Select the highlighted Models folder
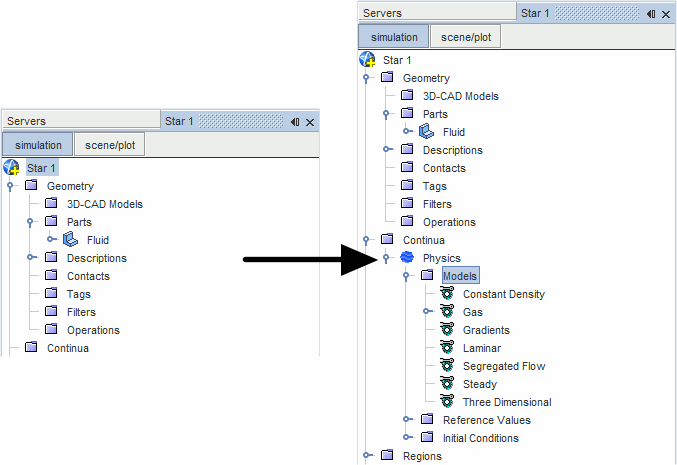The image size is (677, 465). (x=460, y=276)
